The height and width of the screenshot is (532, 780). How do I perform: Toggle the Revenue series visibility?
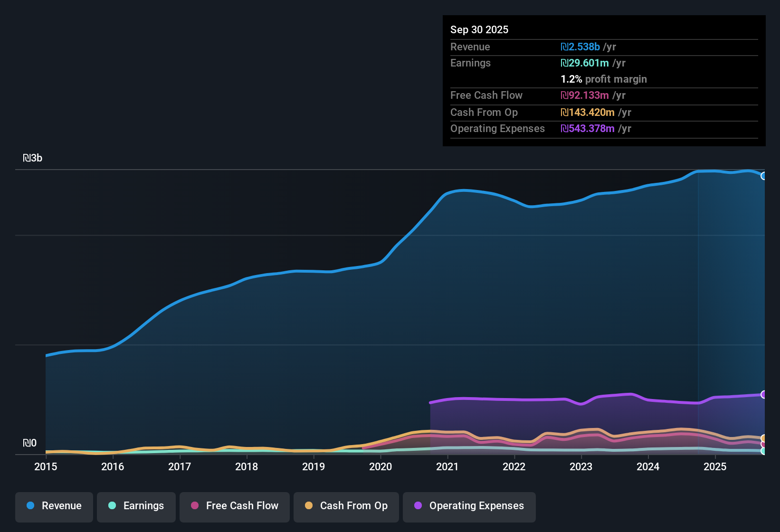(x=54, y=506)
